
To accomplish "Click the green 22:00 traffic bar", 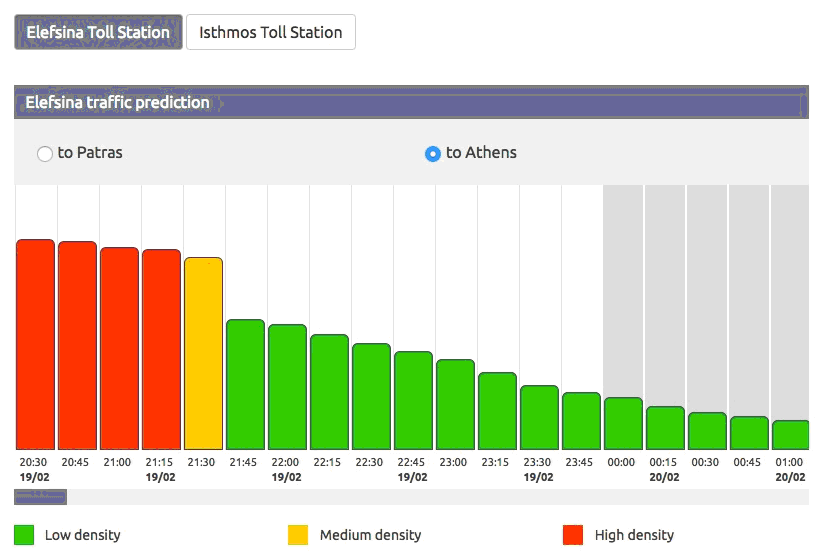I will click(287, 387).
